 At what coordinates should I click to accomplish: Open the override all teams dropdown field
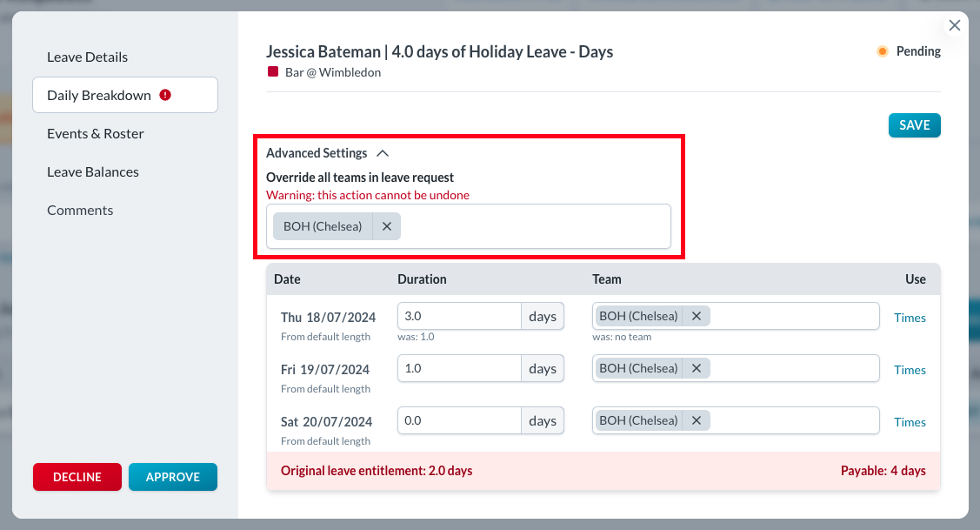[535, 226]
